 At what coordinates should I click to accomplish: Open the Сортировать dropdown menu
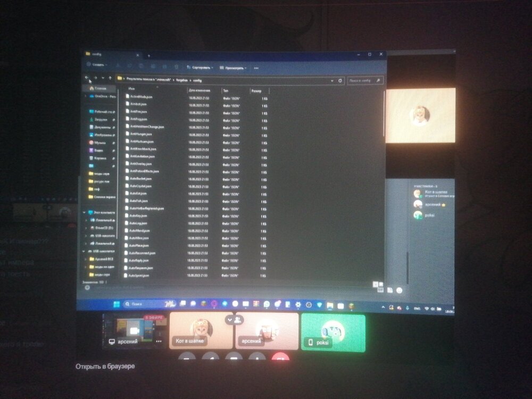point(200,68)
